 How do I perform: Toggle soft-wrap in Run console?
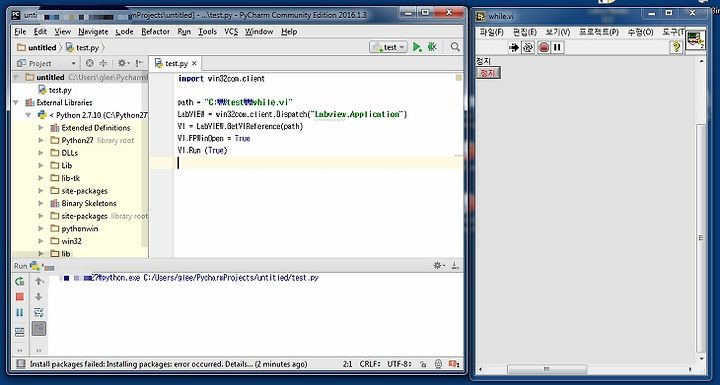click(x=39, y=313)
